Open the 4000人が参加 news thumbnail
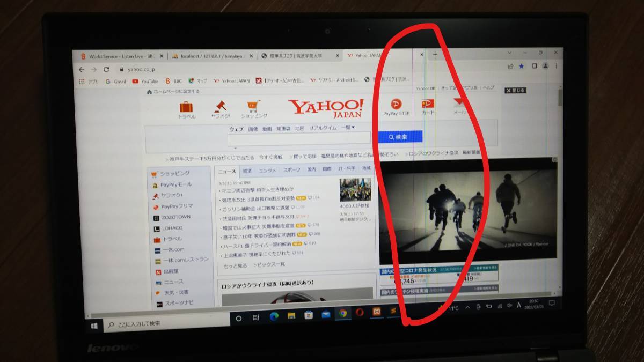The width and height of the screenshot is (644, 362). pos(355,190)
